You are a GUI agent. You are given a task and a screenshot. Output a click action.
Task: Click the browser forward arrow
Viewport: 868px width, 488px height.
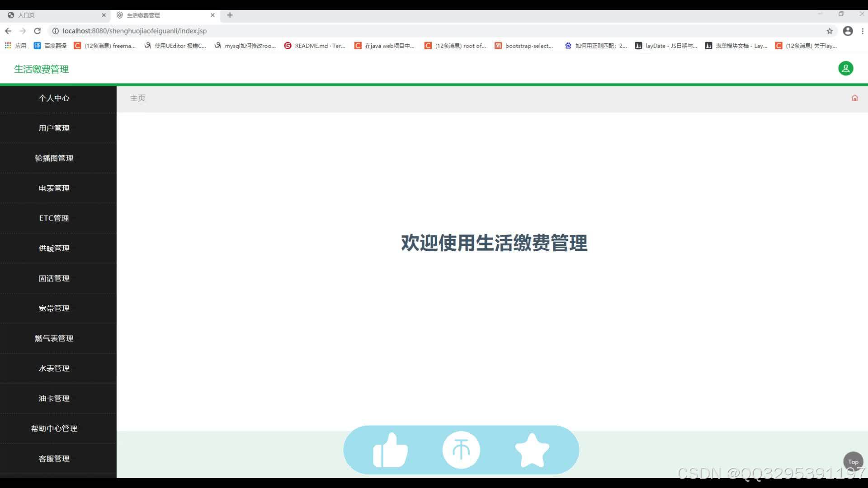tap(23, 31)
